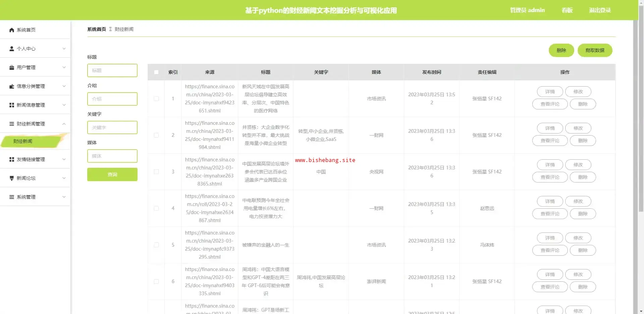
Task: Focus the 关键字 search input field
Action: [x=112, y=127]
